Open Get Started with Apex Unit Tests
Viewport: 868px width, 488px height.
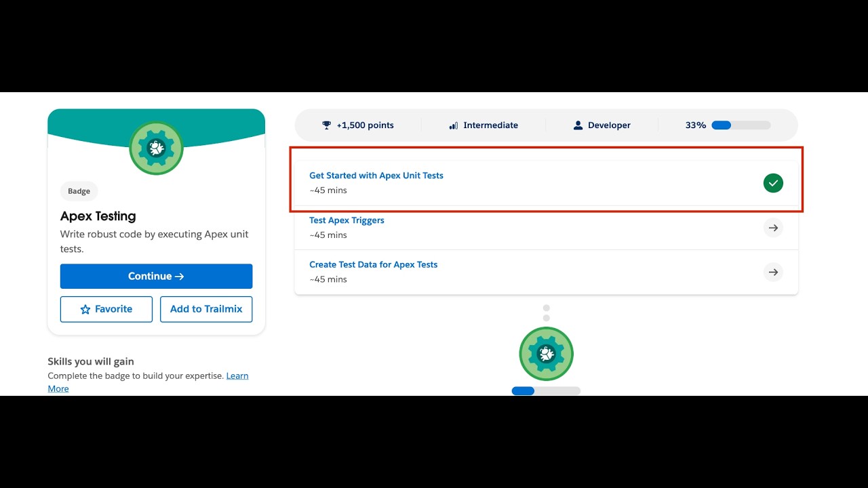(376, 176)
